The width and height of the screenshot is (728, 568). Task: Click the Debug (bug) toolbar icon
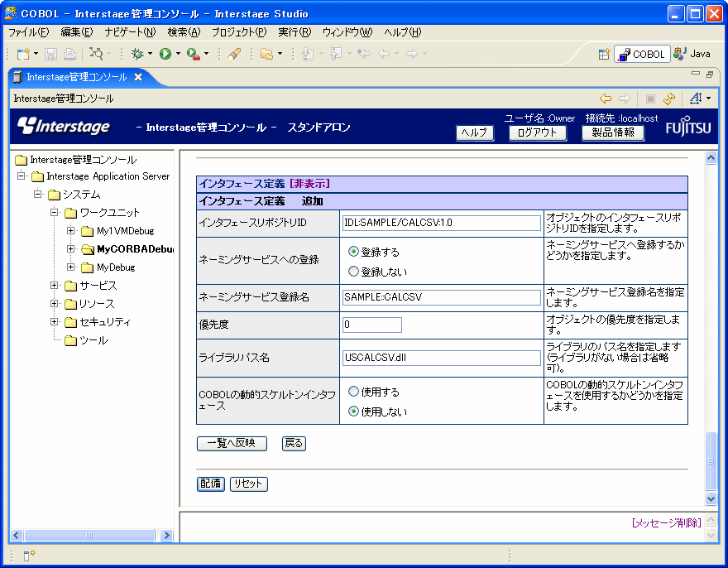pyautogui.click(x=137, y=54)
